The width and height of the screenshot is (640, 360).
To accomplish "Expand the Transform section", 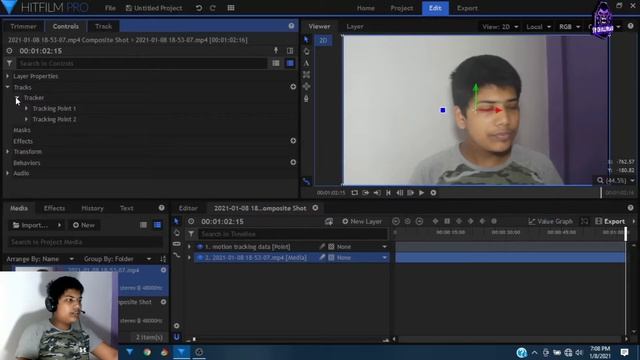I will (7, 151).
